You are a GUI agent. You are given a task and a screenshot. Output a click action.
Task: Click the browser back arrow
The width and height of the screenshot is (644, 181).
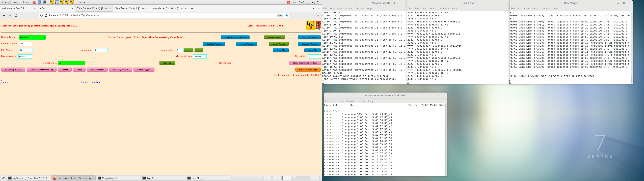pyautogui.click(x=4, y=15)
